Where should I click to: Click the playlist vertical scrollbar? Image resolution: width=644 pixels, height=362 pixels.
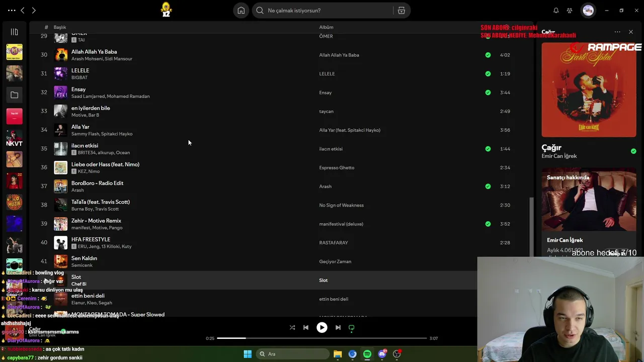click(531, 226)
